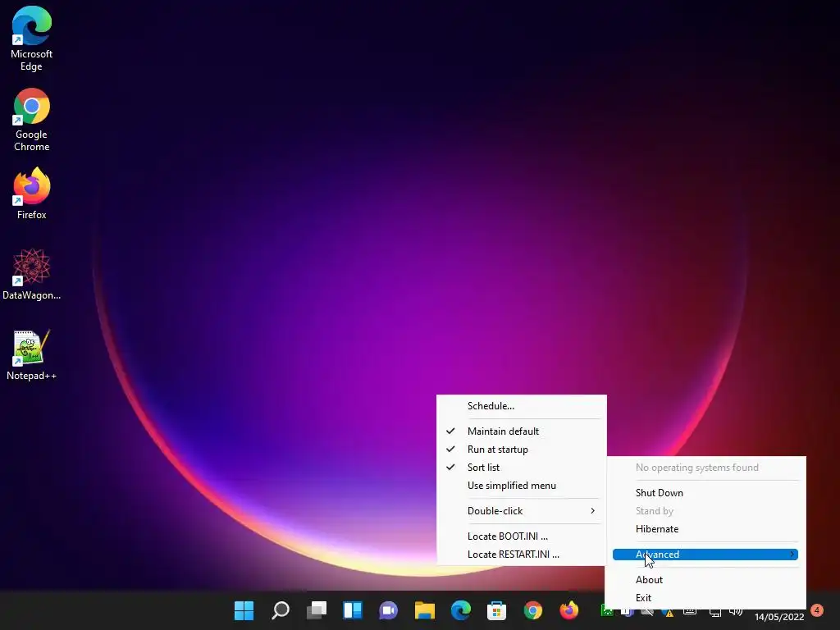Toggle the Maintain default option
The width and height of the screenshot is (840, 630).
(x=521, y=431)
